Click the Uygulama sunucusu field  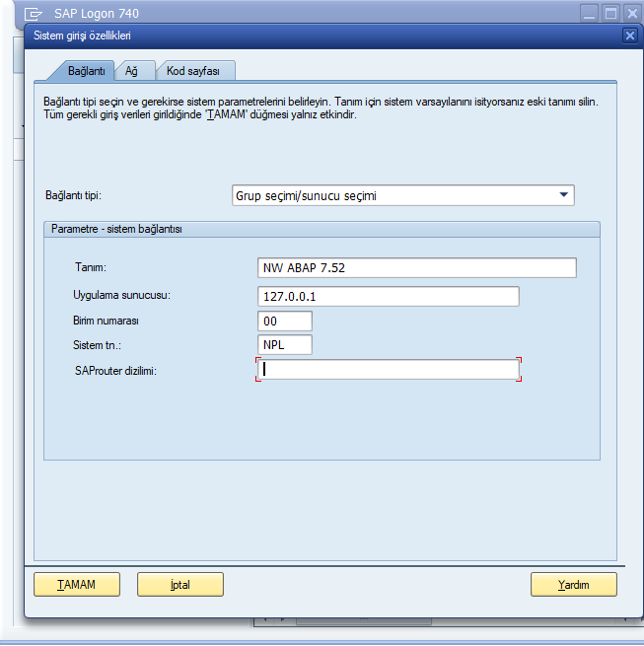(389, 296)
